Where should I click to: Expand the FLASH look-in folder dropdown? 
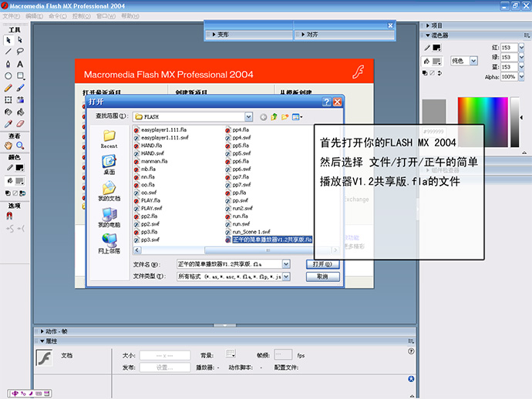tap(249, 117)
